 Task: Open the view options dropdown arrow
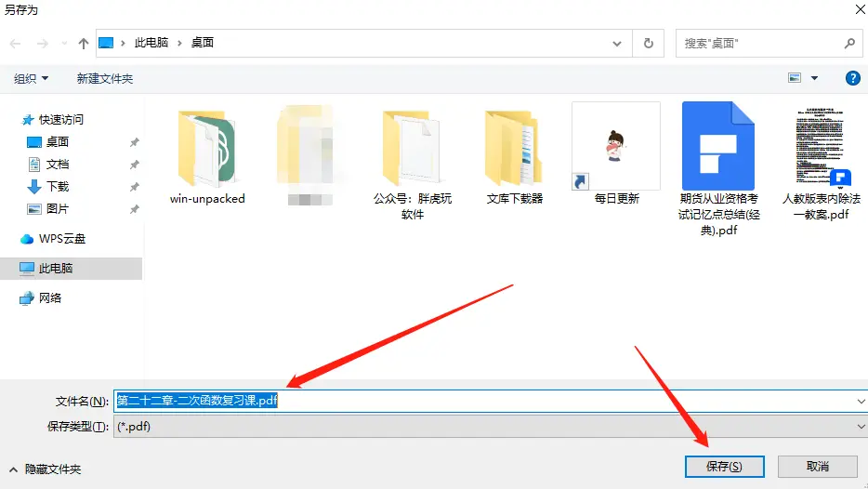point(814,78)
